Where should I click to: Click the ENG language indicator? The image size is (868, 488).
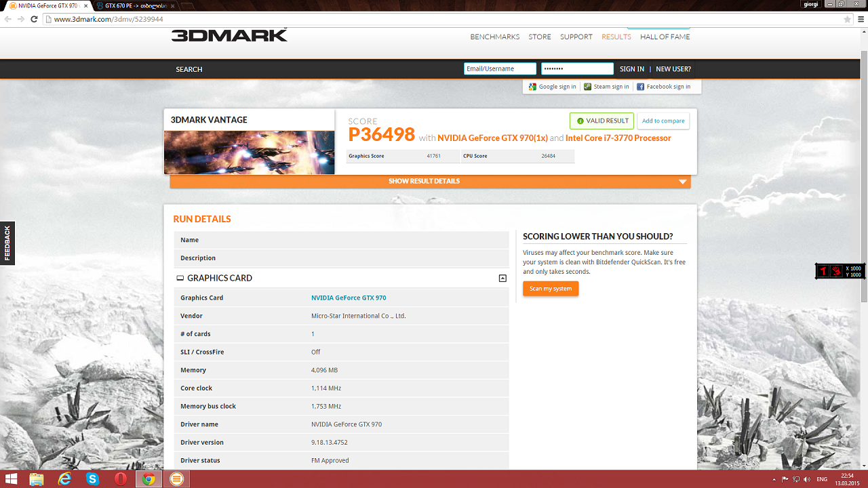(822, 479)
